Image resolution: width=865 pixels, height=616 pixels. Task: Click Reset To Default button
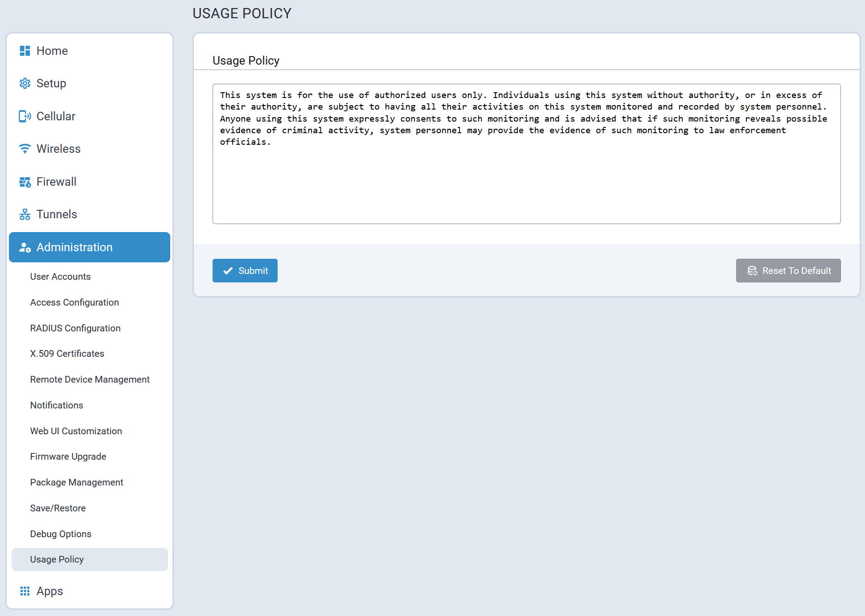788,271
